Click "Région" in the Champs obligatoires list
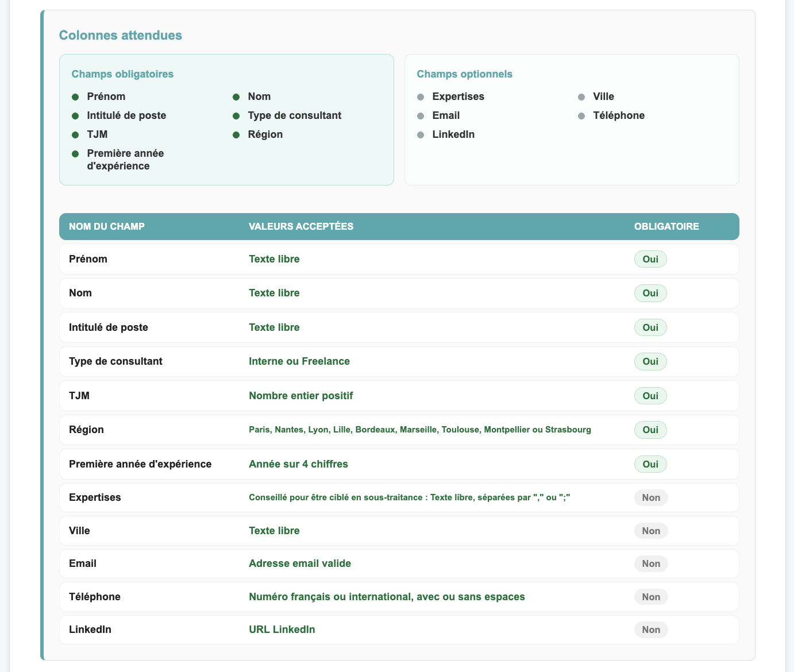This screenshot has width=794, height=672. coord(265,134)
